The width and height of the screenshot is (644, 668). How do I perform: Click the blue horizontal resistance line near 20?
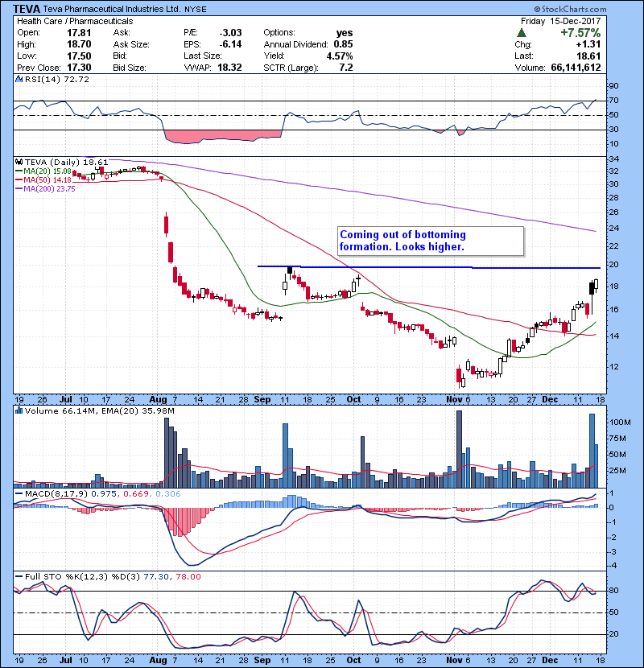429,267
